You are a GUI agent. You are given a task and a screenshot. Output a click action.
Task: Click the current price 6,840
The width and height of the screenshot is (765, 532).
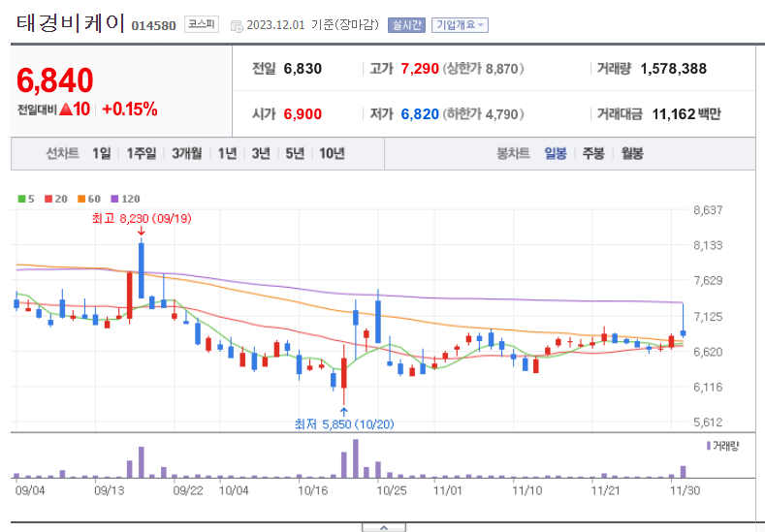[x=54, y=80]
